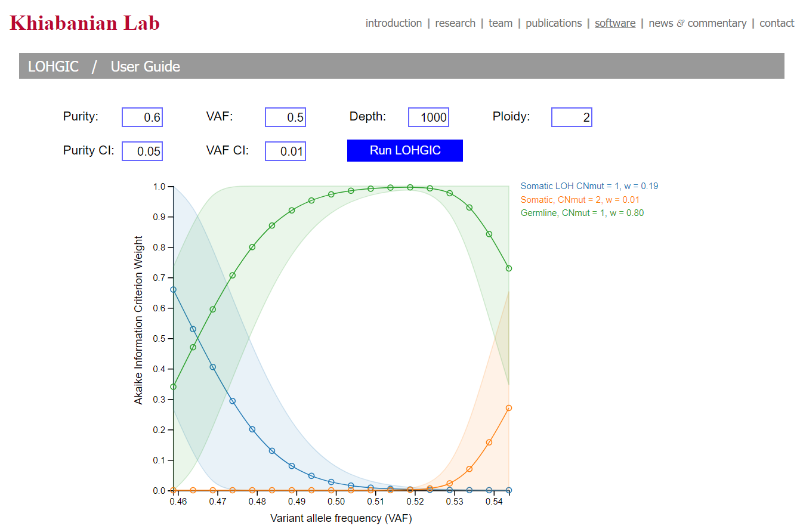Open news & commentary page
Viewport: 800px width, 532px height.
click(697, 23)
